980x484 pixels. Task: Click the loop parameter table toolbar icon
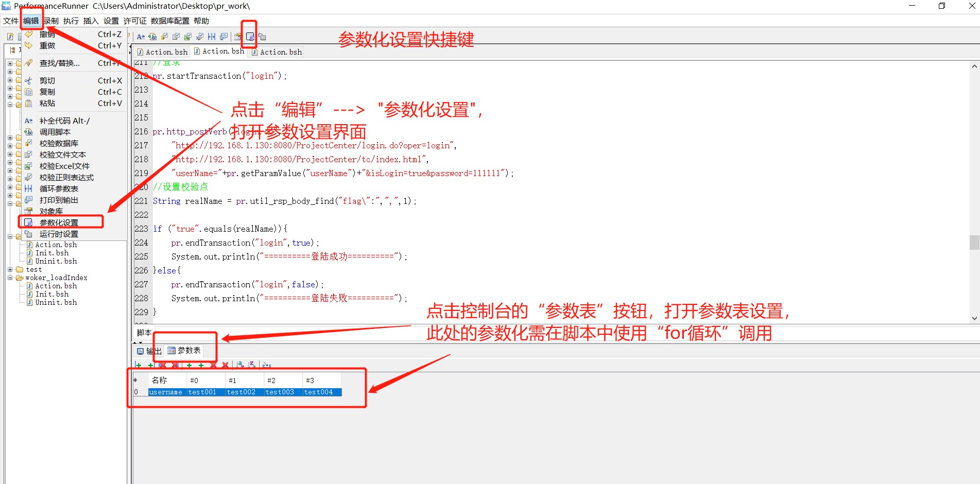212,37
